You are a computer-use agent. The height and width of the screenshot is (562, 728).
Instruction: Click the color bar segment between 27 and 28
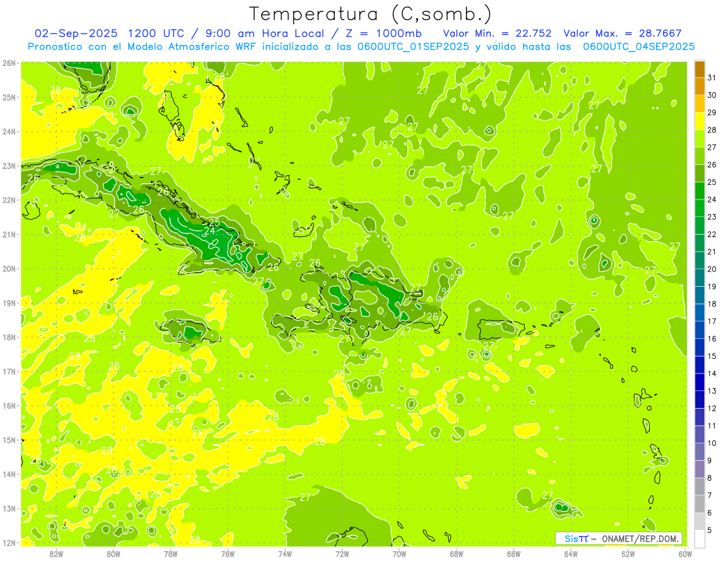point(699,138)
